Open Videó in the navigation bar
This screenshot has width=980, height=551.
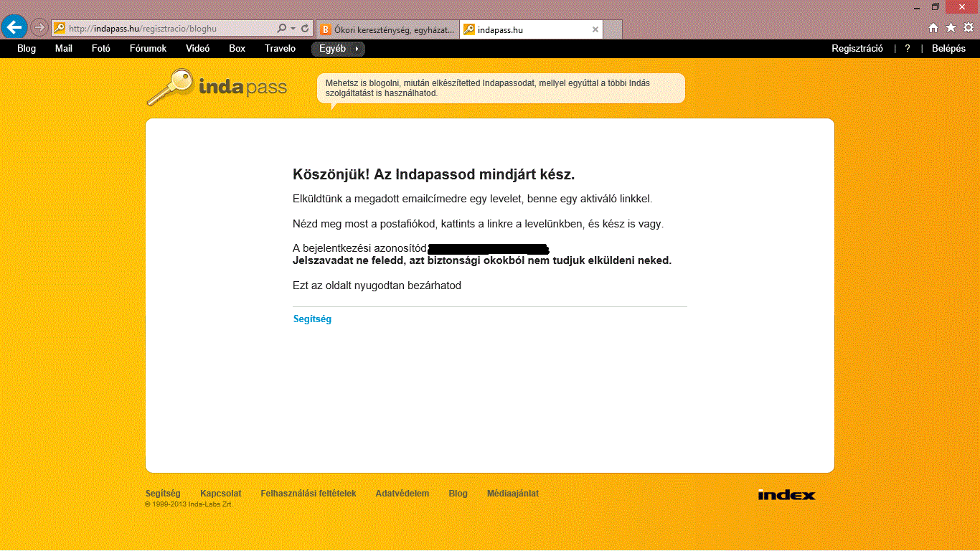click(198, 49)
